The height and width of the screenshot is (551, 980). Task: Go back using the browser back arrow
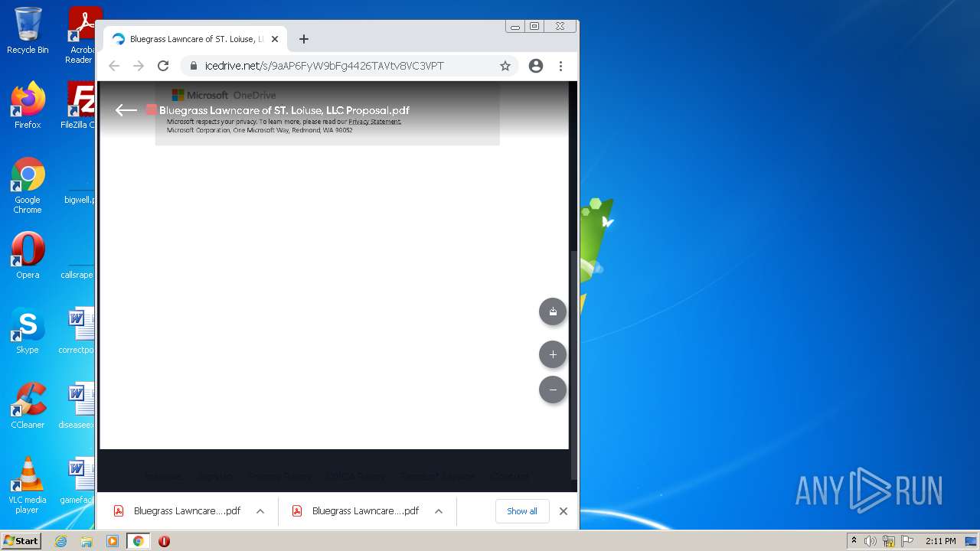click(x=114, y=66)
